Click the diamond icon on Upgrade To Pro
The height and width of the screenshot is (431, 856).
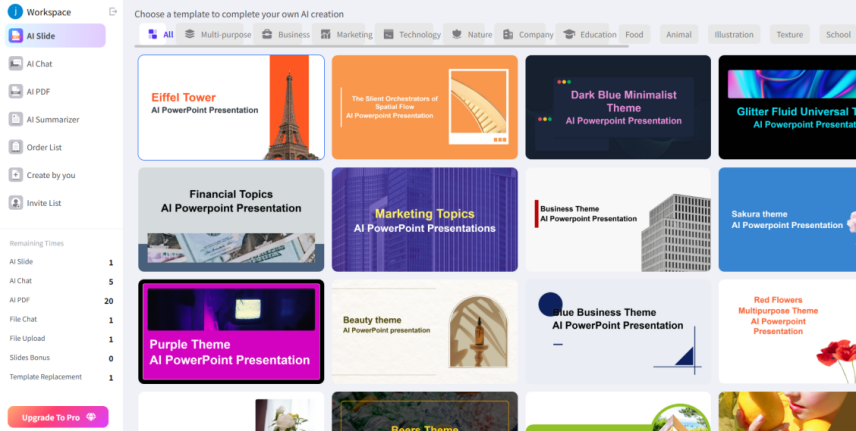[x=91, y=417]
